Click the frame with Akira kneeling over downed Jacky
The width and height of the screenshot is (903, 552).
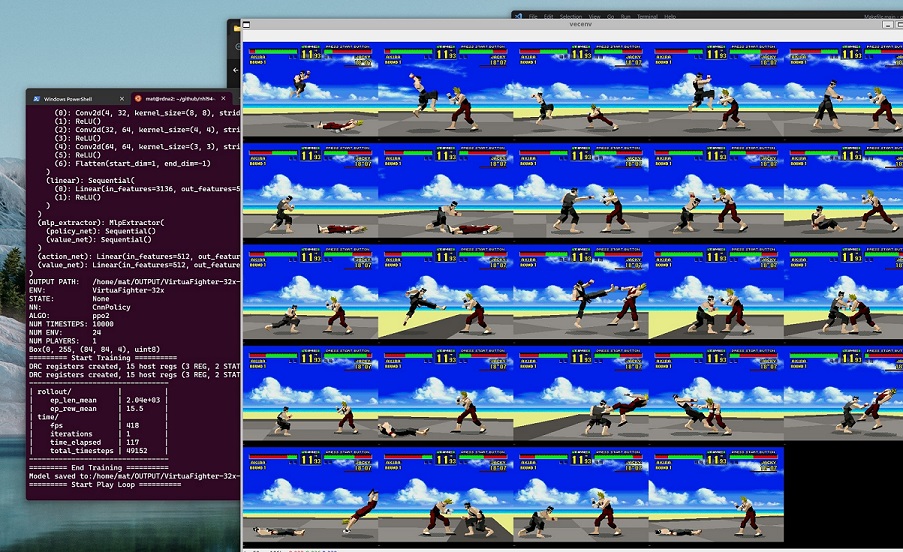pos(446,192)
